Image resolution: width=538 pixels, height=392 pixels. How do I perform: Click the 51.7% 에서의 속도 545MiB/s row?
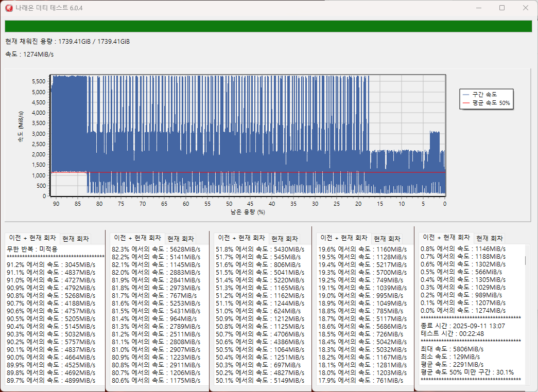[x=258, y=257]
